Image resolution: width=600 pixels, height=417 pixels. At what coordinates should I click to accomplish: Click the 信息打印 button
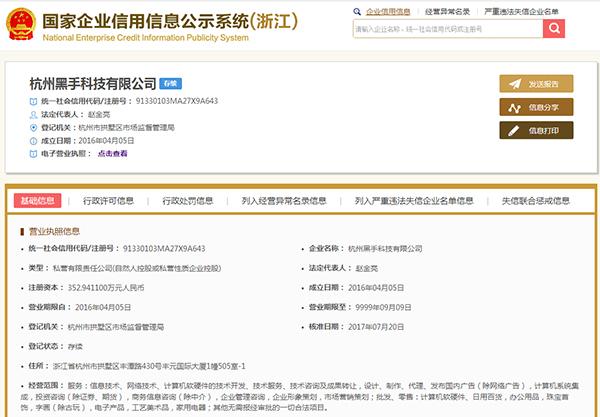536,130
